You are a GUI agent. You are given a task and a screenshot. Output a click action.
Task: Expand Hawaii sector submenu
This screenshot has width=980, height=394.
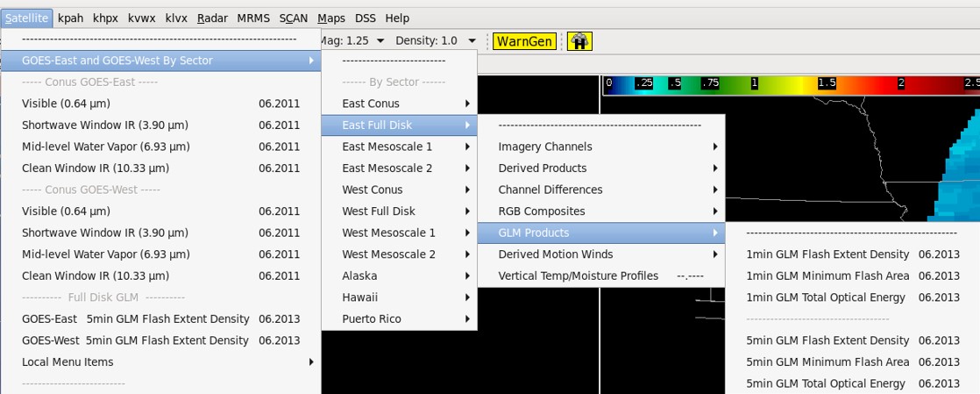400,297
